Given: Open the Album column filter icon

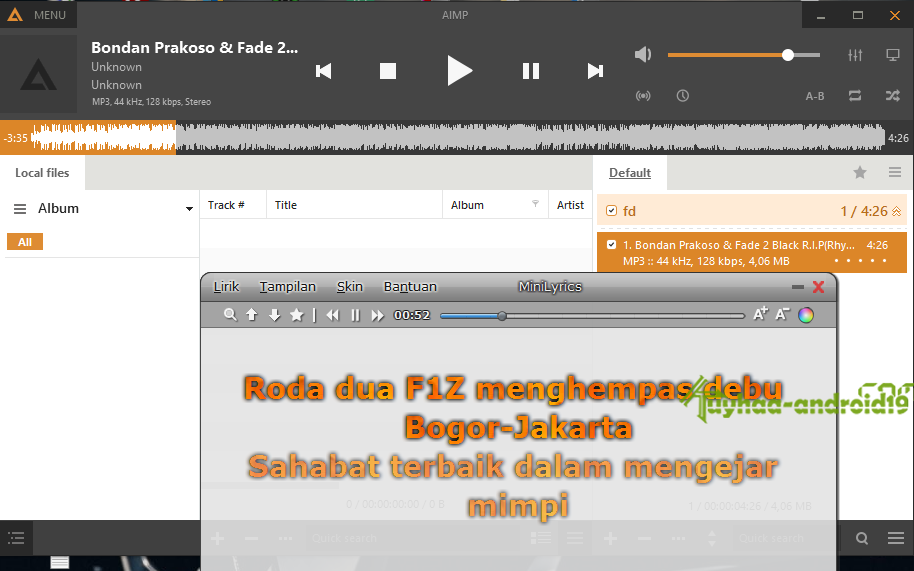Looking at the screenshot, I should click(535, 203).
